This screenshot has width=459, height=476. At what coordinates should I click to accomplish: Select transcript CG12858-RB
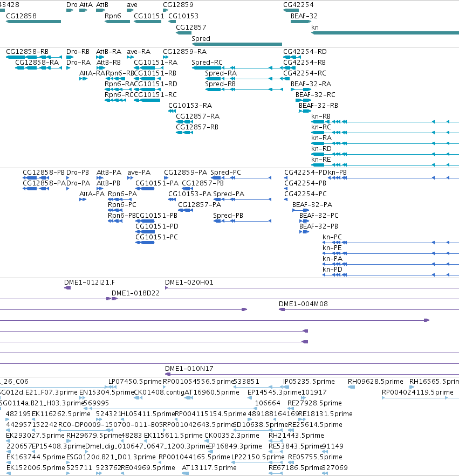pos(34,57)
